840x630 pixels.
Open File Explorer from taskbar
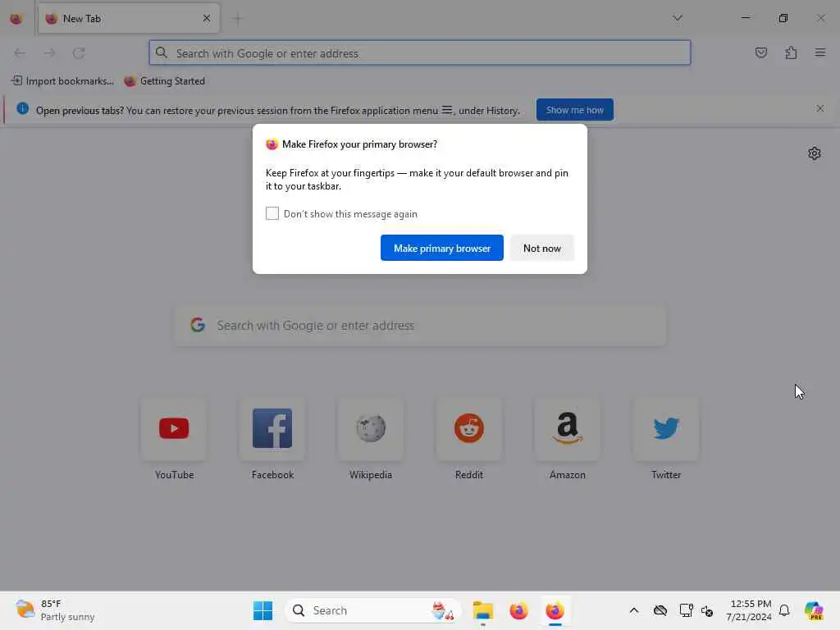coord(482,610)
